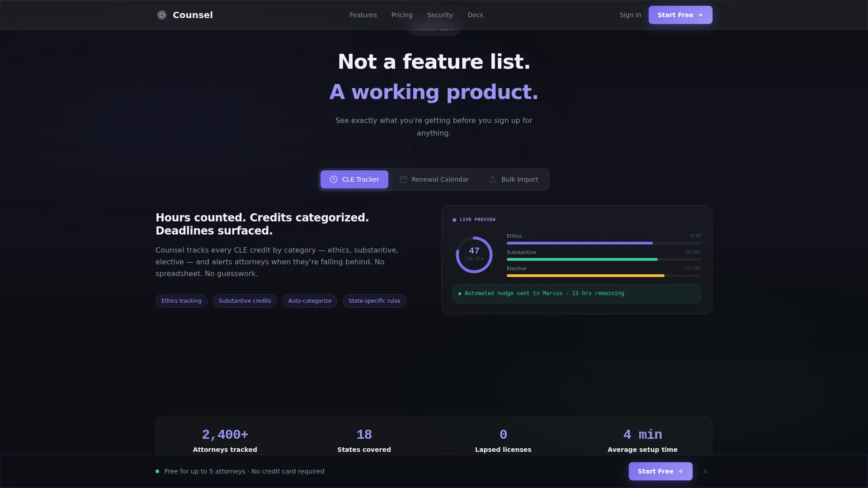The width and height of the screenshot is (868, 488).
Task: Click the Substantive credits tag
Action: pyautogui.click(x=245, y=301)
